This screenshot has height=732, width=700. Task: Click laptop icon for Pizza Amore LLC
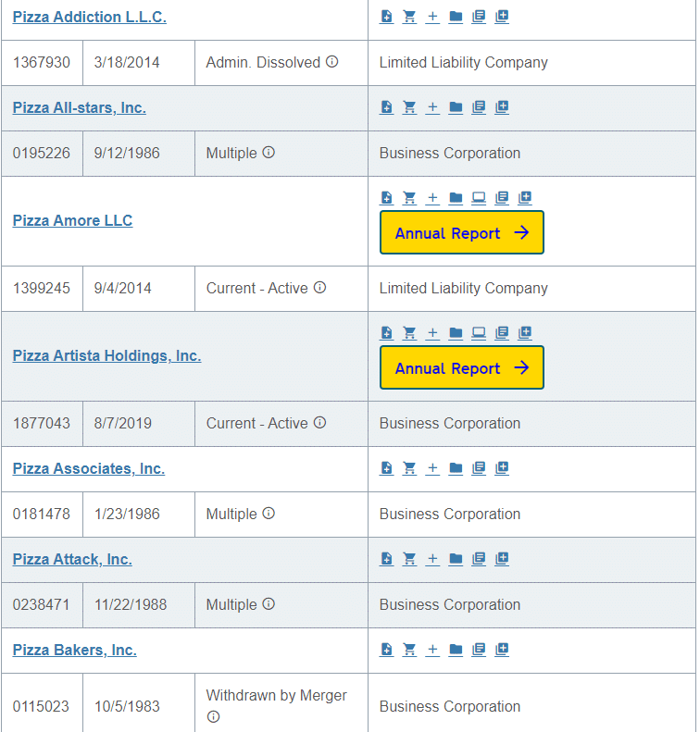click(479, 197)
